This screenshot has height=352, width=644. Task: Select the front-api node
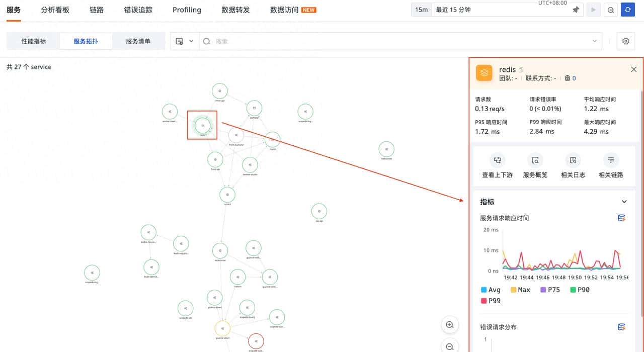[x=215, y=160]
